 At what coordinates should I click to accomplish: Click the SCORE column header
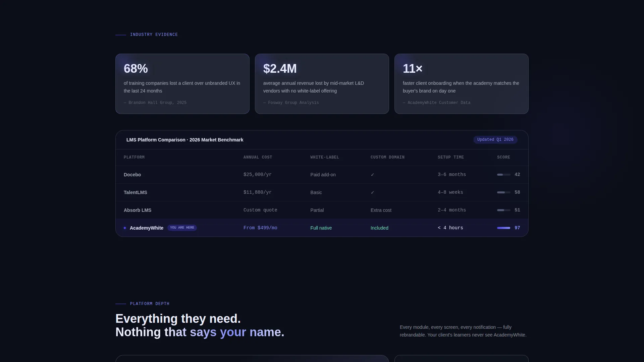503,157
